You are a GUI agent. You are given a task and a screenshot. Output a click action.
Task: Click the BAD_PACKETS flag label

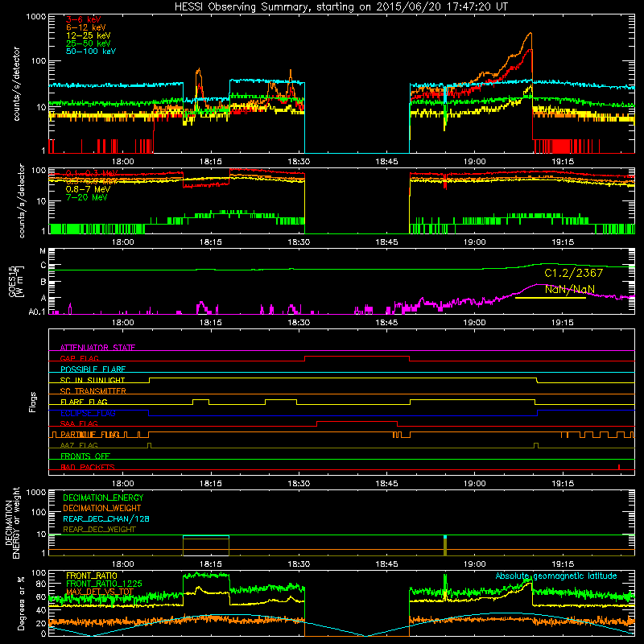88,467
